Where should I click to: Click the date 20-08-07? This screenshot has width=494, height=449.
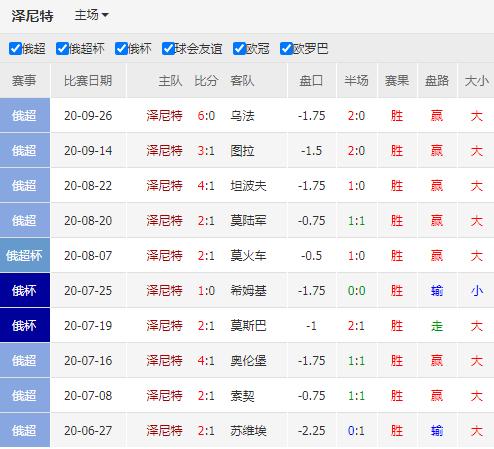click(88, 256)
